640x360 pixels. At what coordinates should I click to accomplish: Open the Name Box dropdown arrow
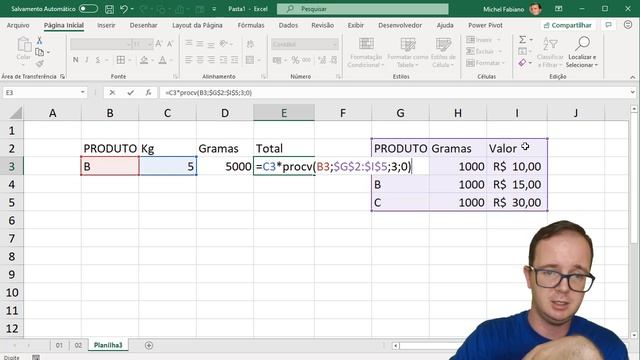point(82,92)
